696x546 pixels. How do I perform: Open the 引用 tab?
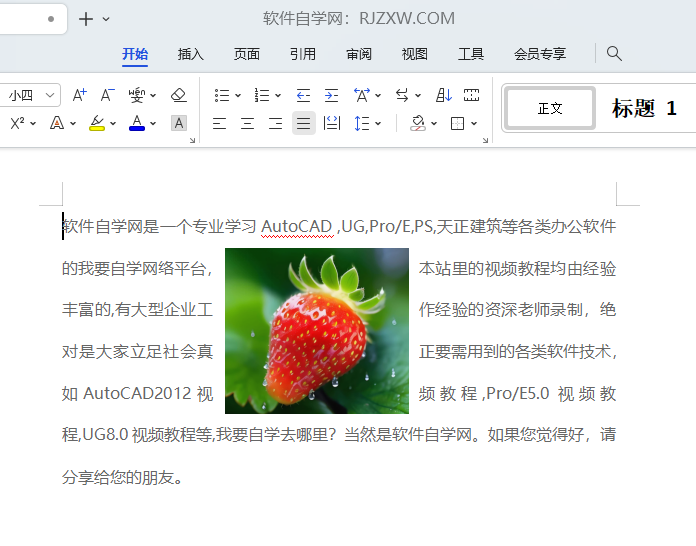[303, 54]
